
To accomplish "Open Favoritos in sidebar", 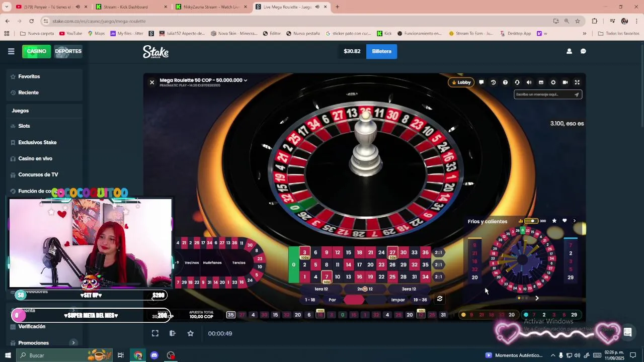I will (29, 76).
